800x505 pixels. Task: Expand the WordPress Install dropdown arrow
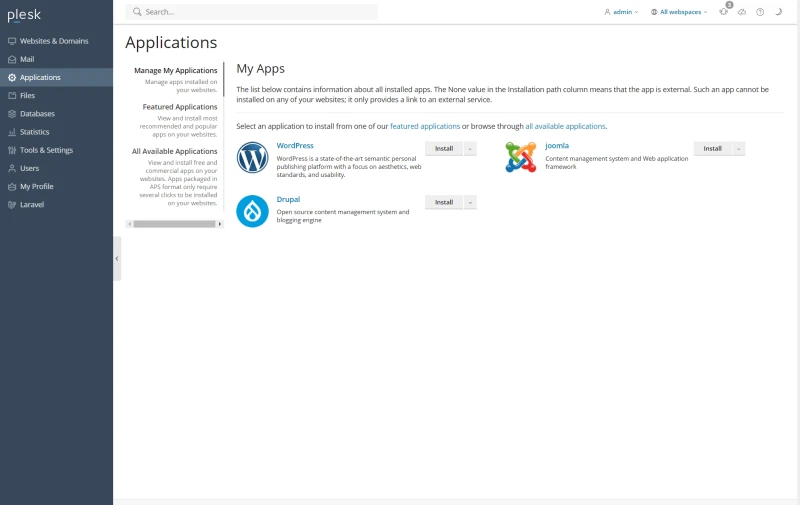pyautogui.click(x=470, y=148)
